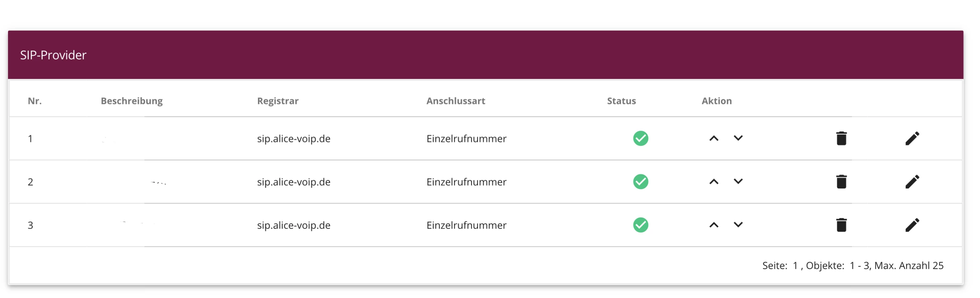Delete SIP provider entry number 2

tap(841, 182)
